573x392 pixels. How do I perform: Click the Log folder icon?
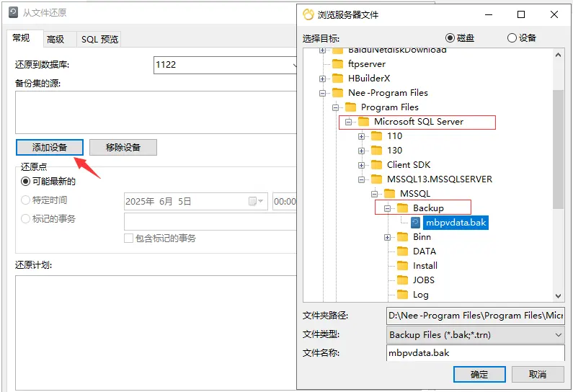[x=402, y=295]
